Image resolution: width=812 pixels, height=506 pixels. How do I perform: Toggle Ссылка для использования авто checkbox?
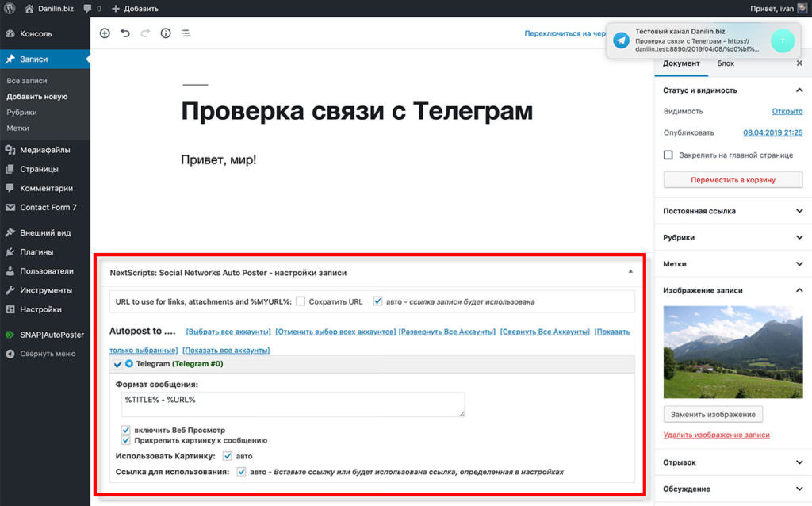point(241,471)
